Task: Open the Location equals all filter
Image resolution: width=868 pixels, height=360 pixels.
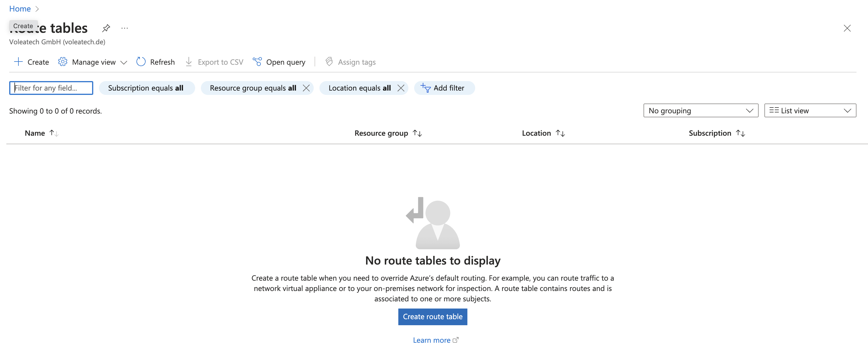Action: 359,88
